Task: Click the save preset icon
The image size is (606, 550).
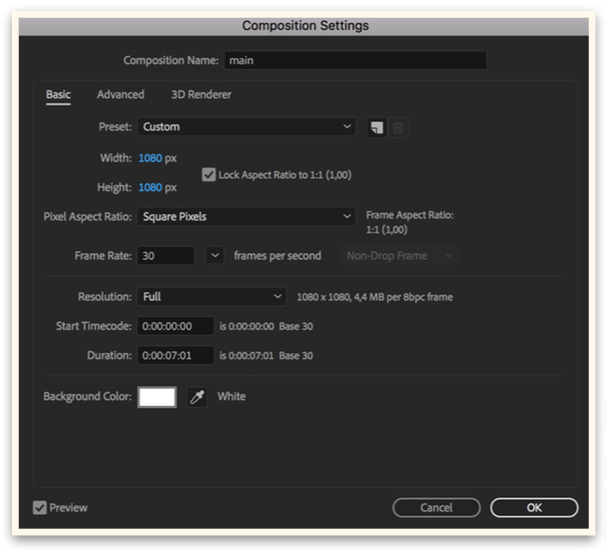Action: pos(377,128)
